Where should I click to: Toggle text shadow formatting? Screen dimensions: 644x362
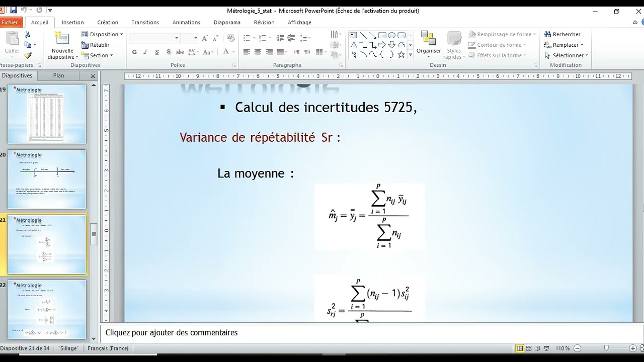(x=168, y=52)
